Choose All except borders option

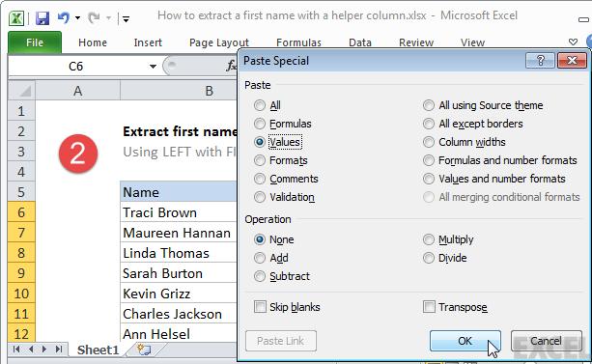pos(429,124)
